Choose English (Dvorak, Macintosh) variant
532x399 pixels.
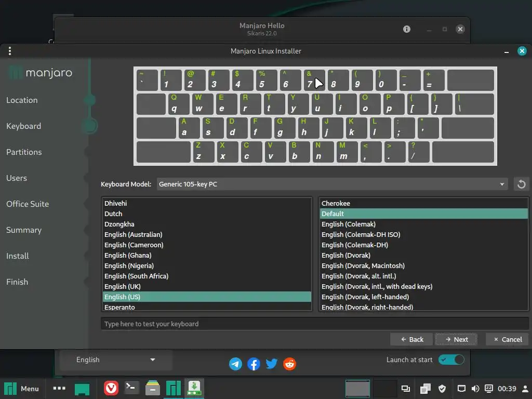424,265
